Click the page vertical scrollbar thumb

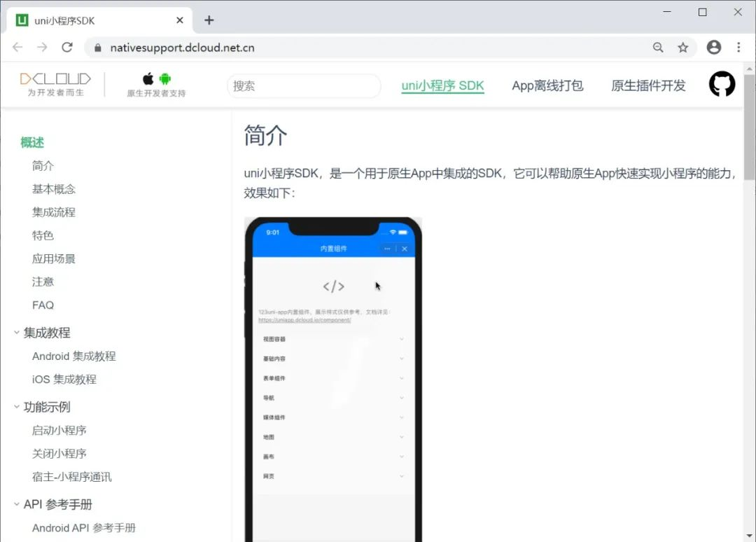(749, 127)
